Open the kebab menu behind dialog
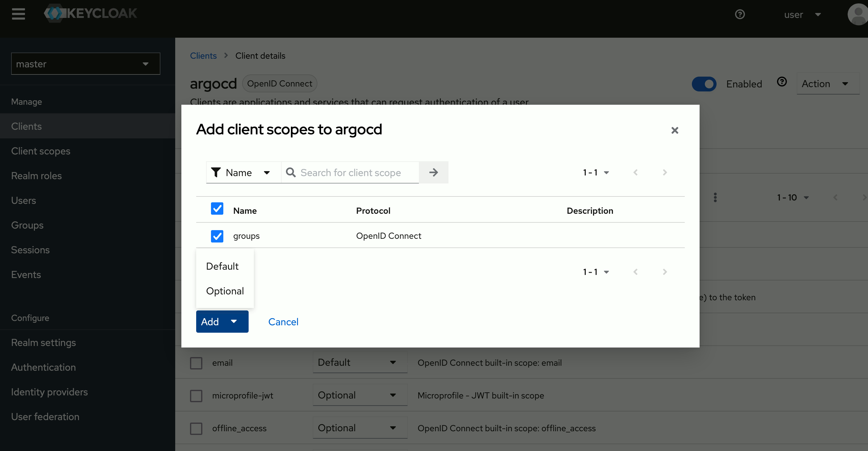 click(x=715, y=197)
